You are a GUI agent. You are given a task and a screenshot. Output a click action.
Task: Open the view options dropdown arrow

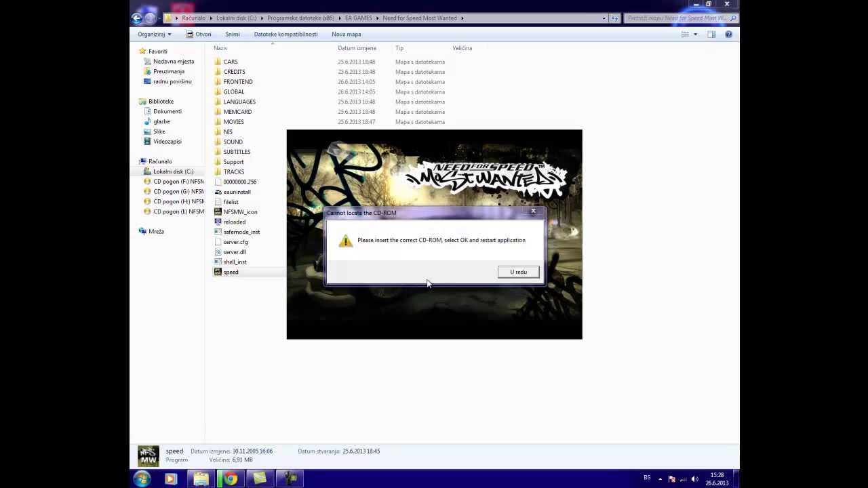tap(695, 34)
